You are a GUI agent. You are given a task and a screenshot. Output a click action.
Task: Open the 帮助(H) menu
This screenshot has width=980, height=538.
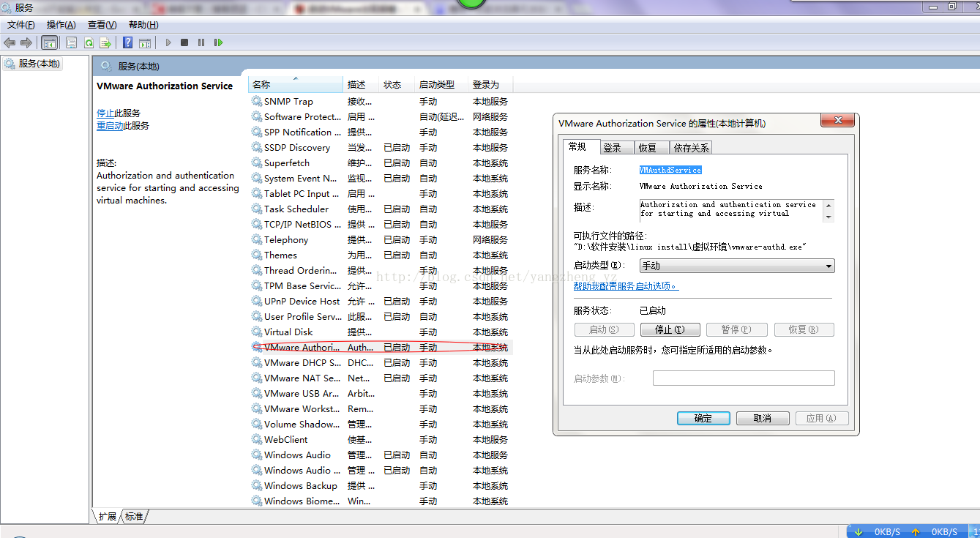pyautogui.click(x=143, y=25)
